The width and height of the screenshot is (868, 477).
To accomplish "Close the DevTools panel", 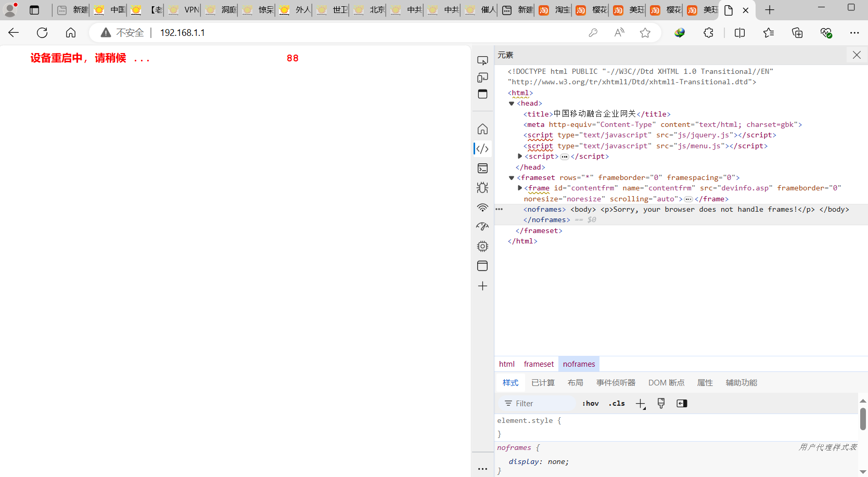I will point(857,55).
